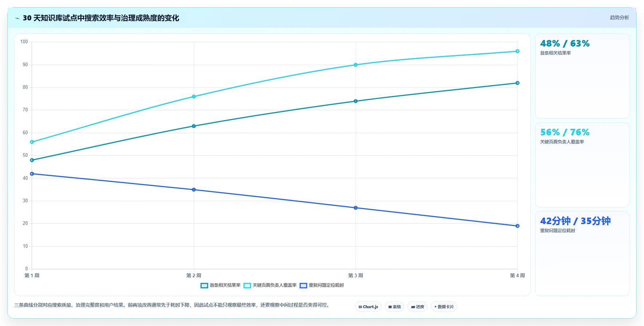Screen dimensions: 644x326
Task: Open the 表格 chip
Action: click(394, 307)
